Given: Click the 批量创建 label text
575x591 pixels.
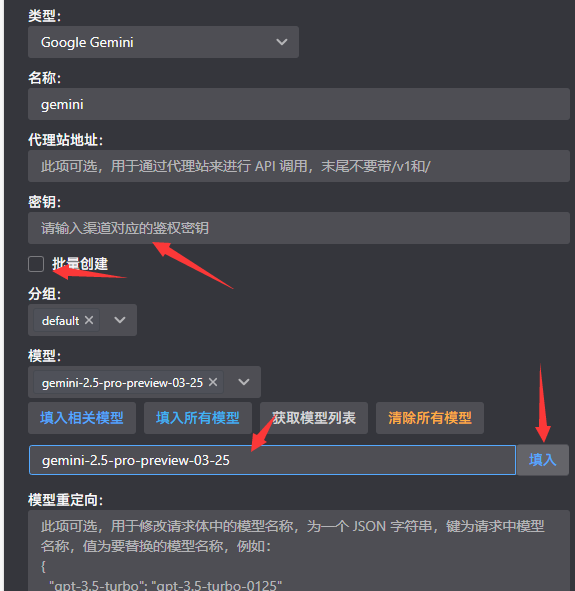Looking at the screenshot, I should [80, 264].
